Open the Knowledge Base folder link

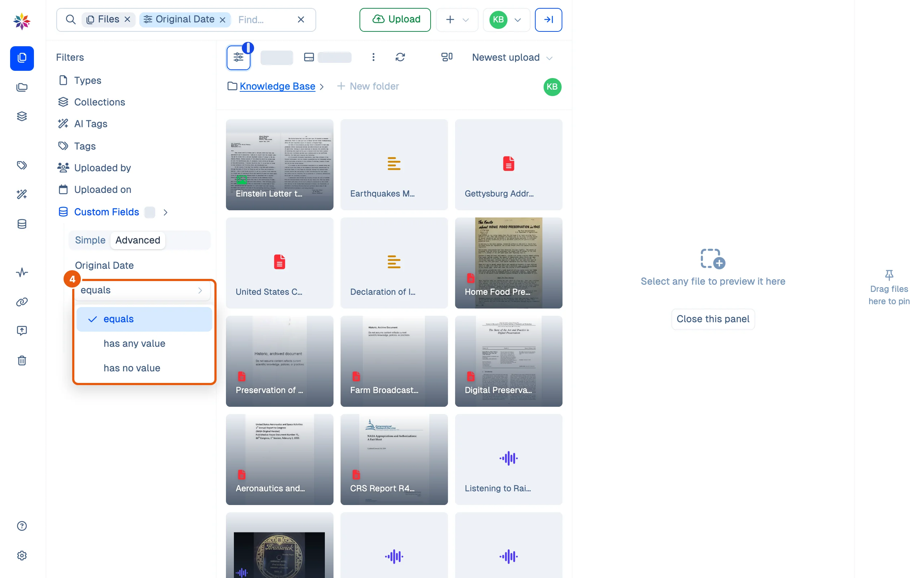click(277, 86)
